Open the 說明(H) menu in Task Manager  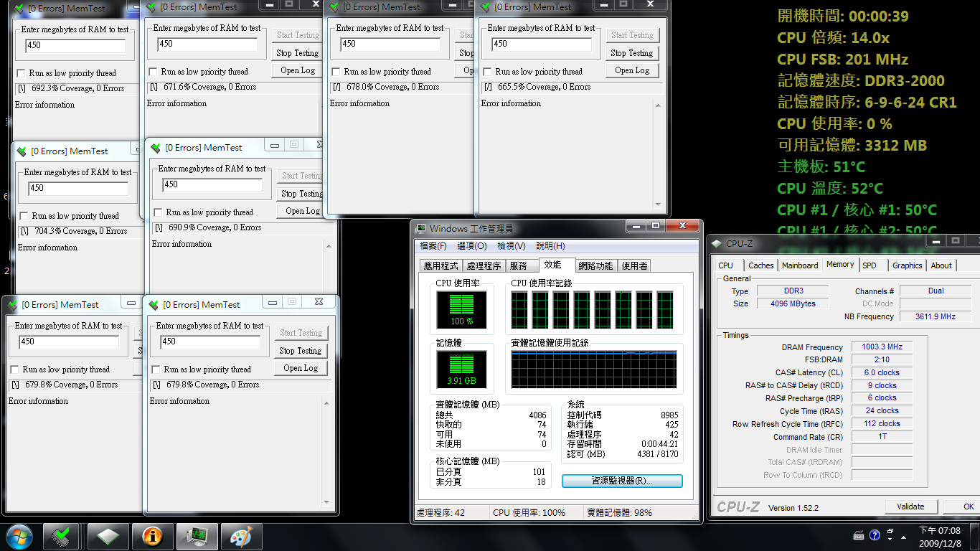pyautogui.click(x=550, y=246)
